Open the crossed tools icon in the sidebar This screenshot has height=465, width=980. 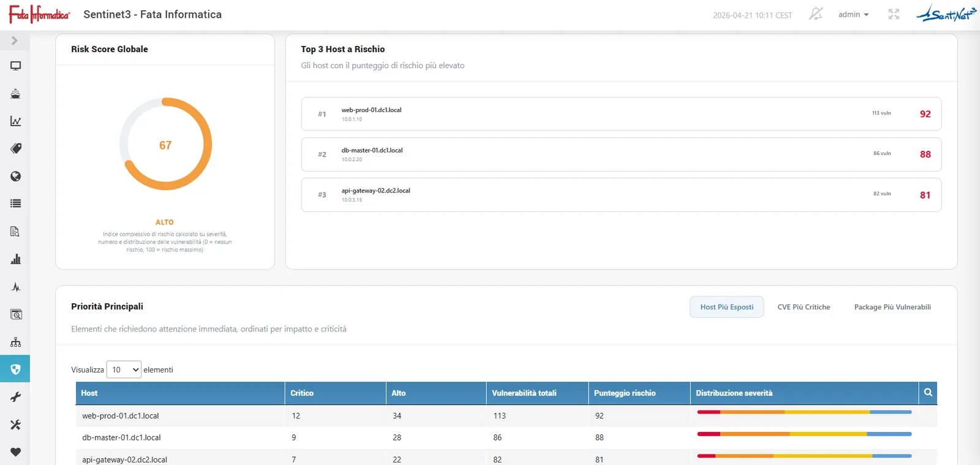(x=15, y=425)
